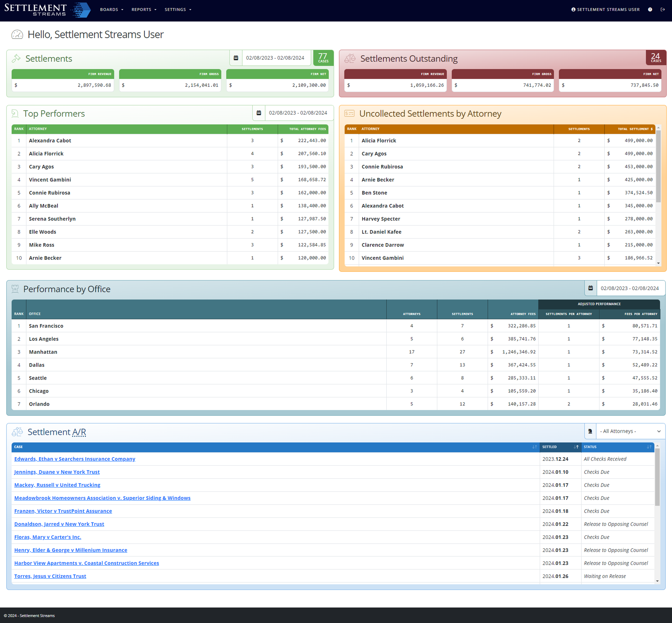Click Performance by Office calendar icon
The image size is (672, 623).
coord(591,288)
